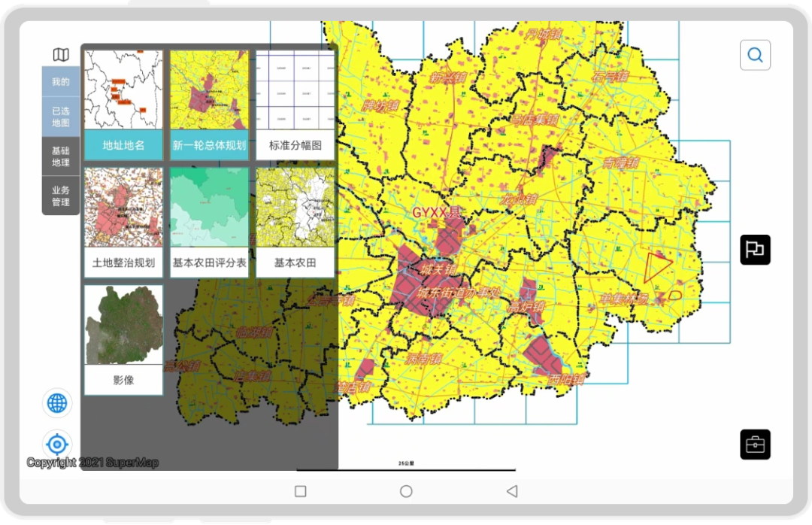
Task: Click the 城关镇 label on map
Action: pos(438,269)
